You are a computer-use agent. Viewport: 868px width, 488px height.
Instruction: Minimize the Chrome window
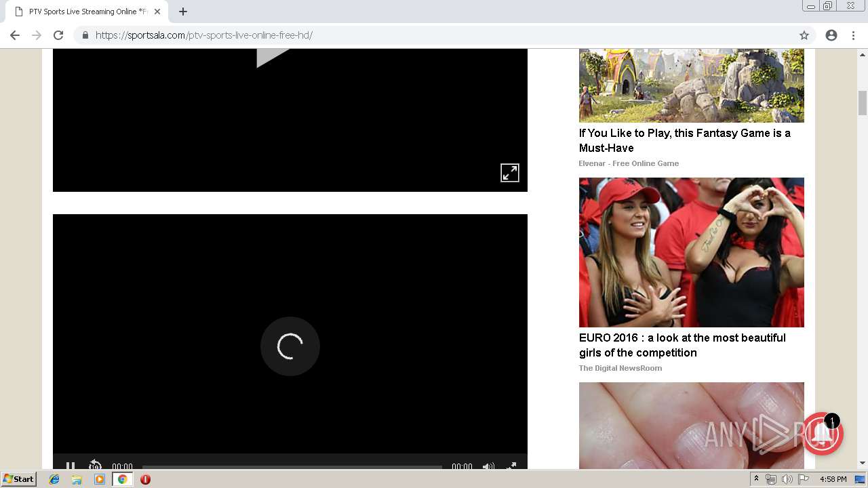810,6
